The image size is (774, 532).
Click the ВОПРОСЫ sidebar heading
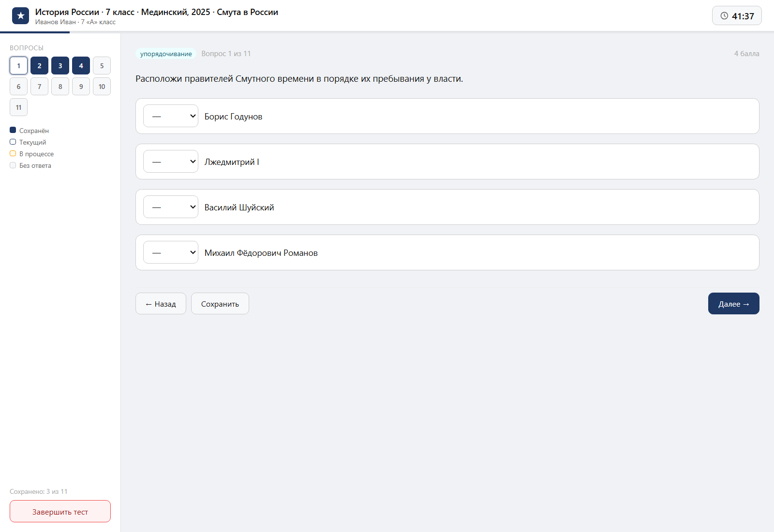pos(27,48)
